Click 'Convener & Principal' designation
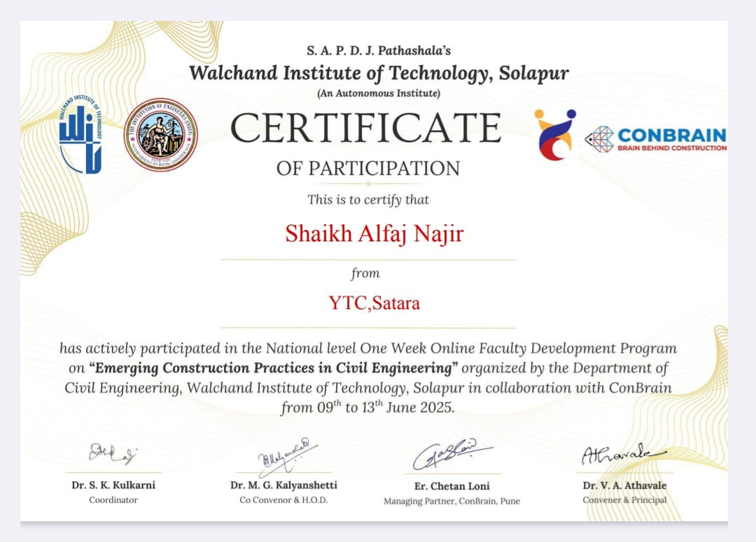The height and width of the screenshot is (542, 756). pos(624,500)
